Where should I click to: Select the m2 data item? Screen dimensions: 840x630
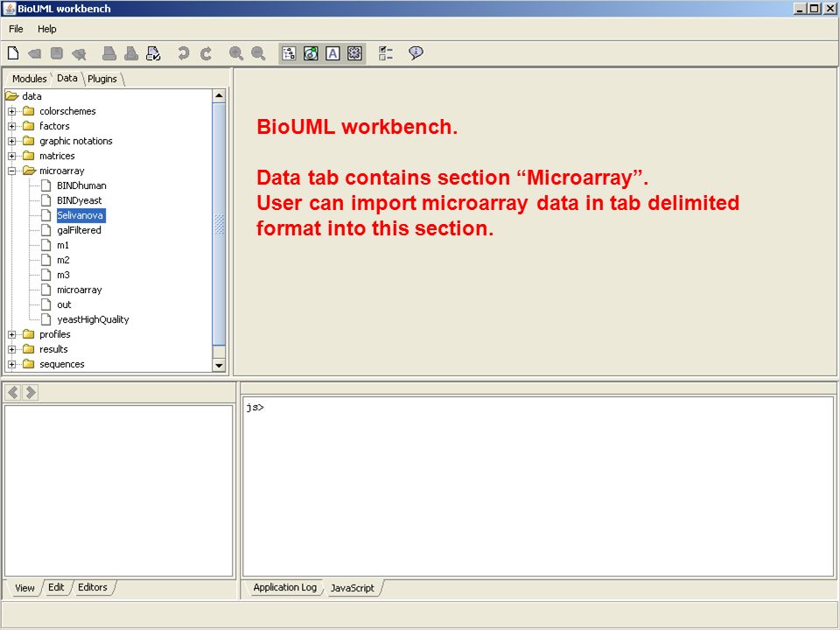(x=63, y=261)
